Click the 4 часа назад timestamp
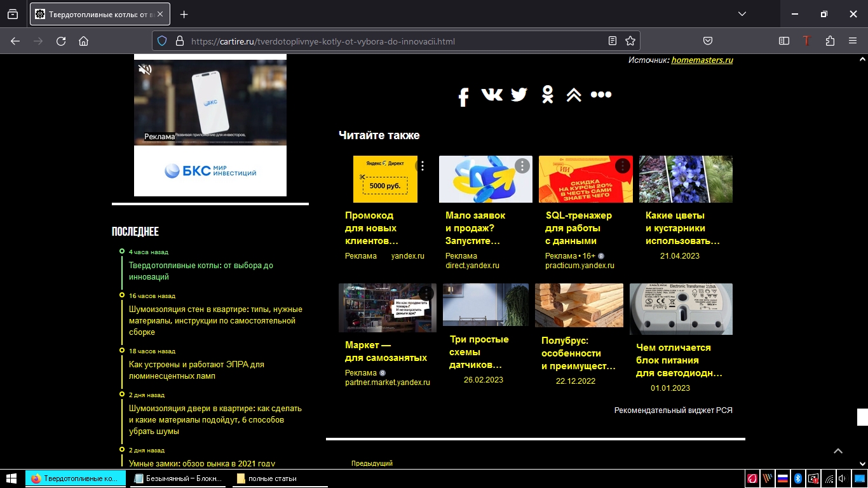 click(x=149, y=252)
